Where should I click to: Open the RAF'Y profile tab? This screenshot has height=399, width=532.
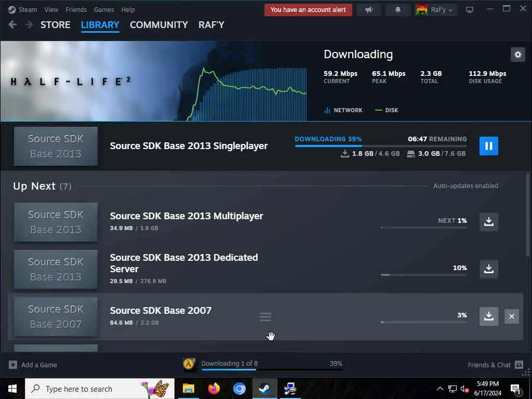coord(211,25)
